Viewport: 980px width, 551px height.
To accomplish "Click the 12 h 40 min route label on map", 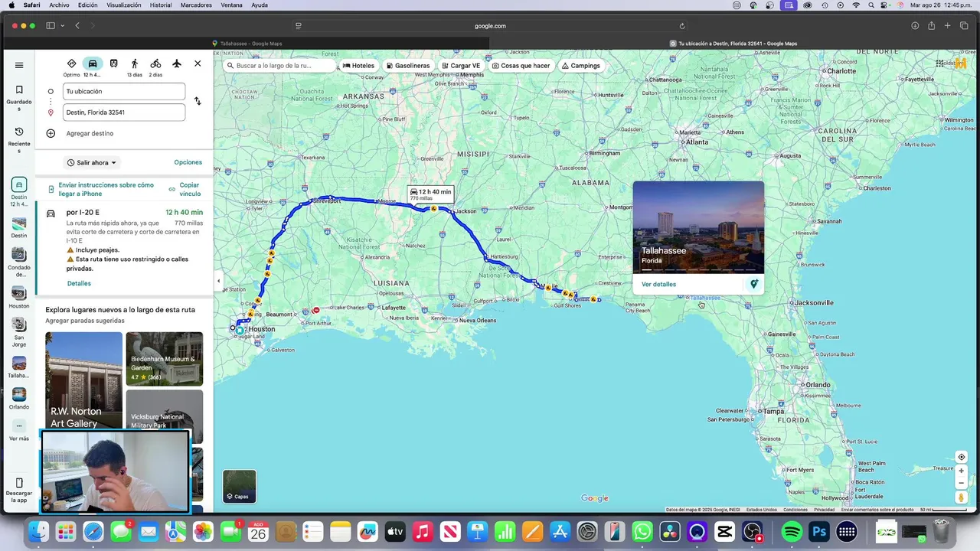I will [x=431, y=194].
